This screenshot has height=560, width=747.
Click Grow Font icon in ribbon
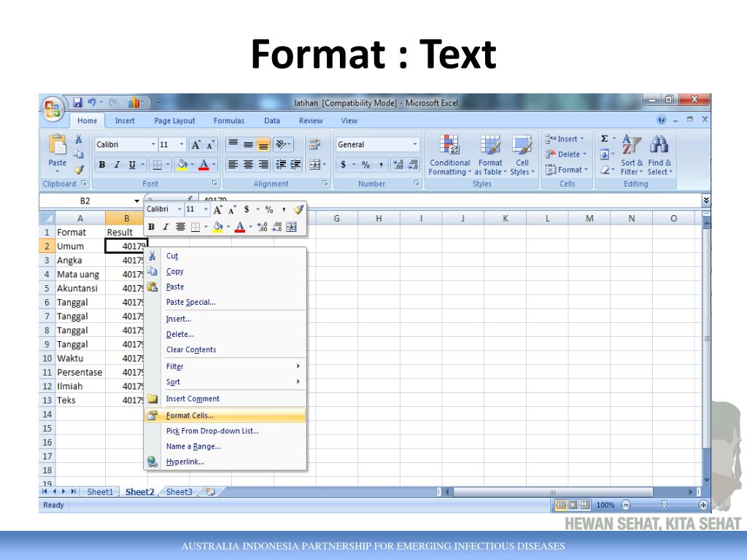coord(196,145)
